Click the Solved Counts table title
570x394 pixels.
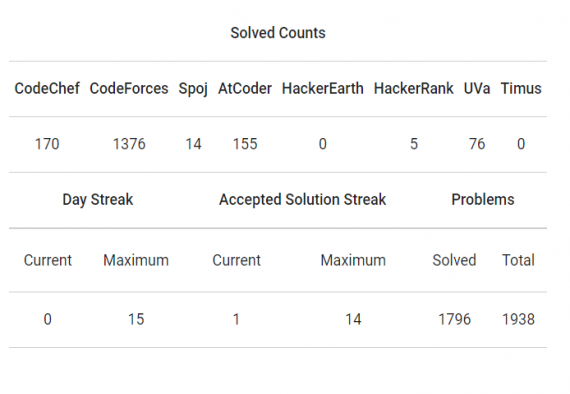[x=278, y=33]
